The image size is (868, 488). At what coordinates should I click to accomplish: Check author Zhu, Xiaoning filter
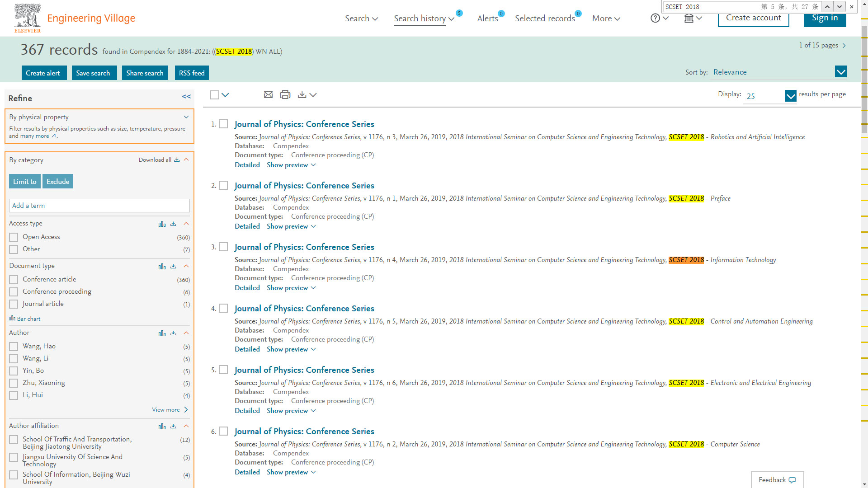pyautogui.click(x=14, y=383)
